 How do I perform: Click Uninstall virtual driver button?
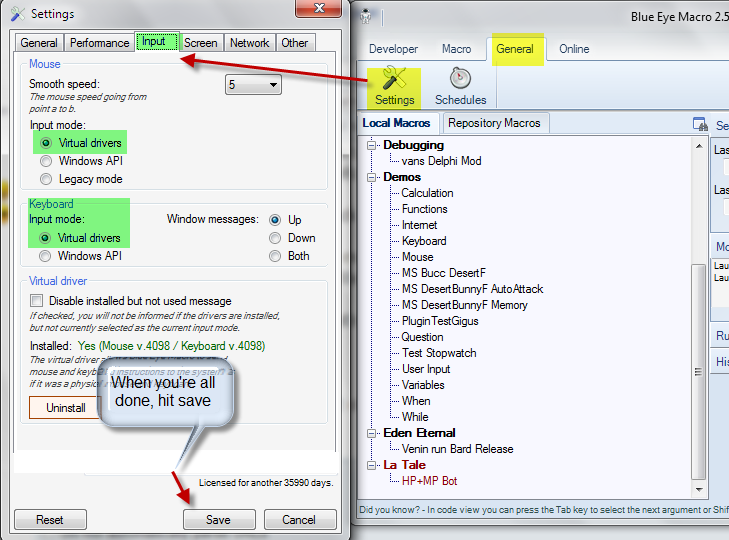click(x=65, y=407)
